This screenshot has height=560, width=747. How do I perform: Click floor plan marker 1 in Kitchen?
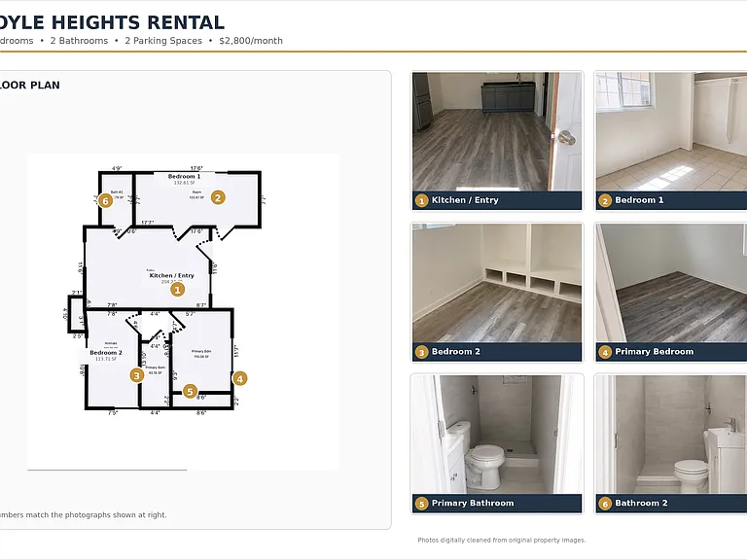point(178,290)
